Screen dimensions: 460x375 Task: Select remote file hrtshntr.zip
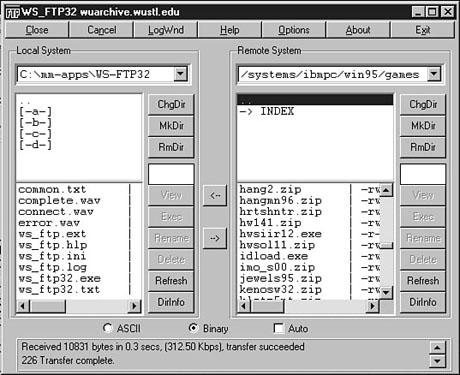pos(281,212)
